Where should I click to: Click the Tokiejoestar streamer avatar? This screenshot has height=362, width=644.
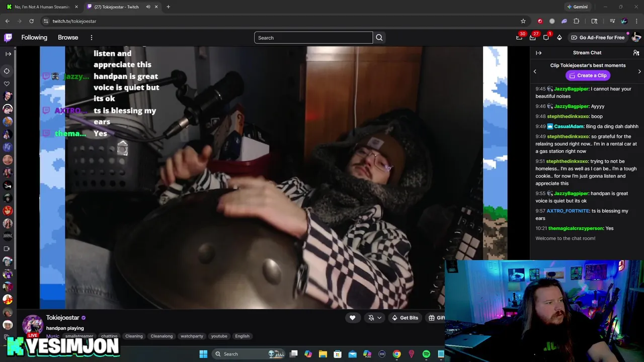coord(32,325)
